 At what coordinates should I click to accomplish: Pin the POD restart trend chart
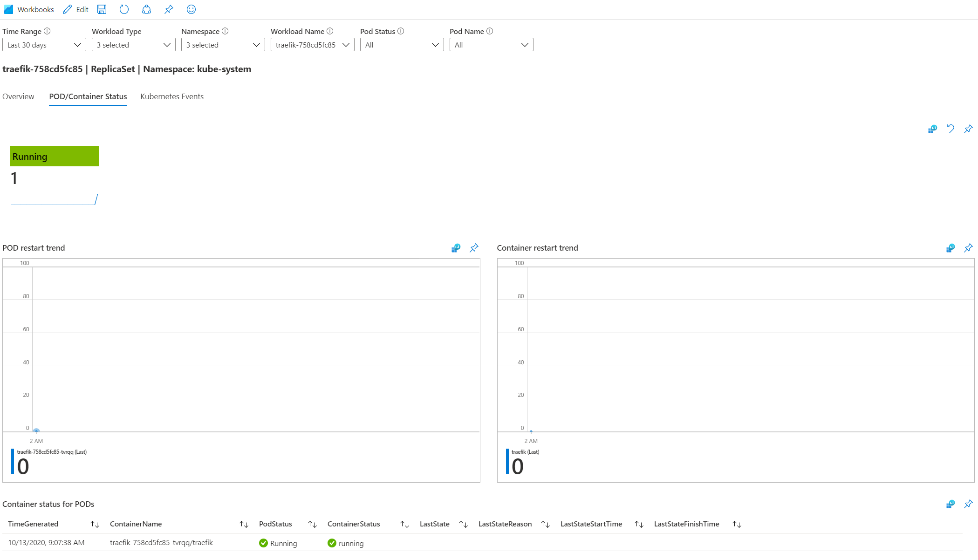coord(474,248)
